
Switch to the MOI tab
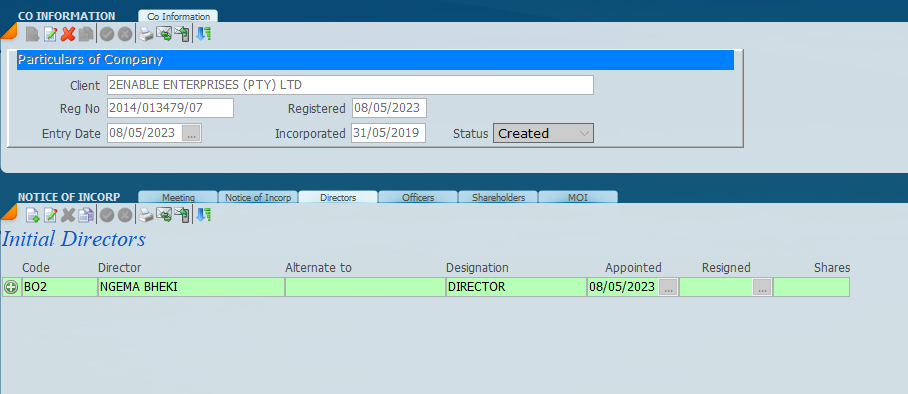tap(578, 197)
